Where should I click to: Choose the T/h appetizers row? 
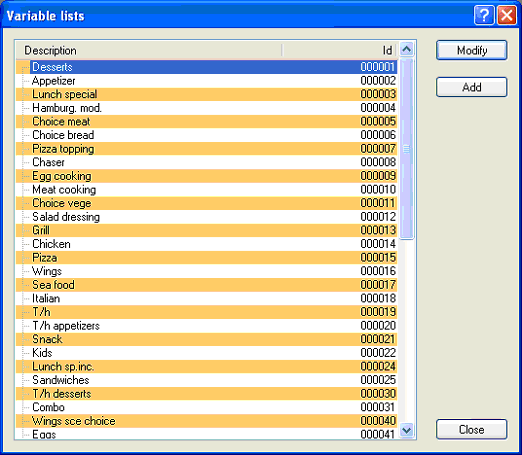[x=207, y=326]
